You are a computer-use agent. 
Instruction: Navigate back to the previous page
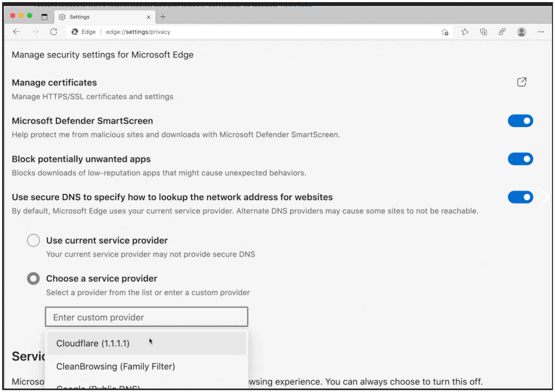pos(15,31)
